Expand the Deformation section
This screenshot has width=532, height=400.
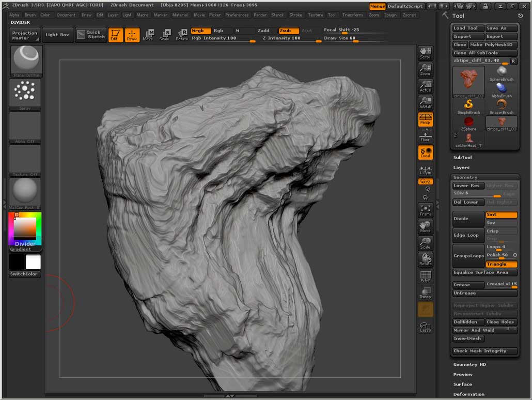(x=468, y=394)
